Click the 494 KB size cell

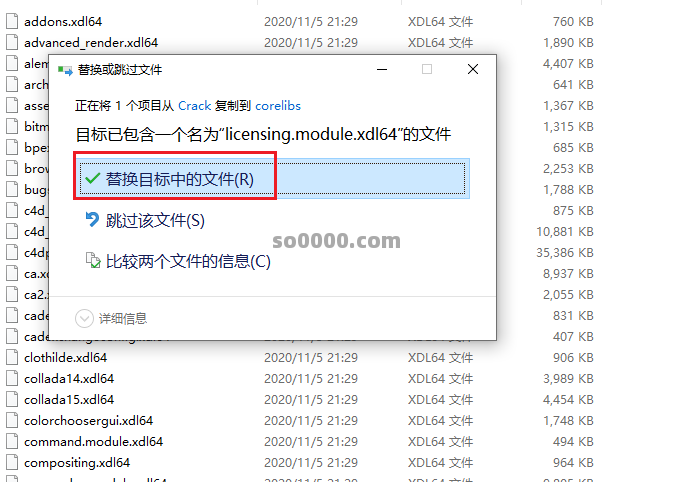pos(573,442)
